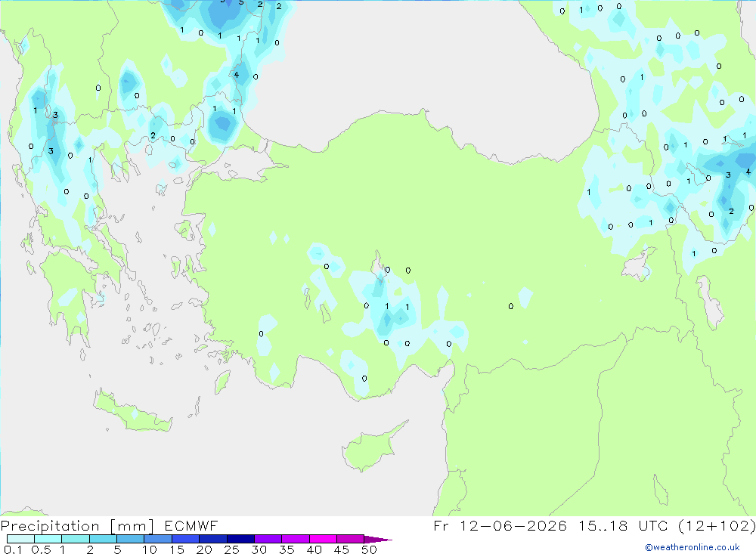The height and width of the screenshot is (554, 756).
Task: Click the '0.5' legend scale label
Action: (41, 549)
